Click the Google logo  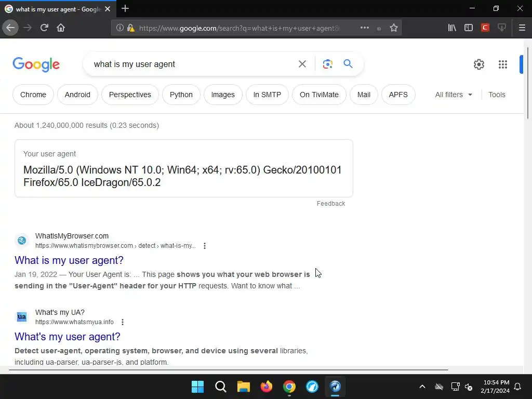pos(36,64)
